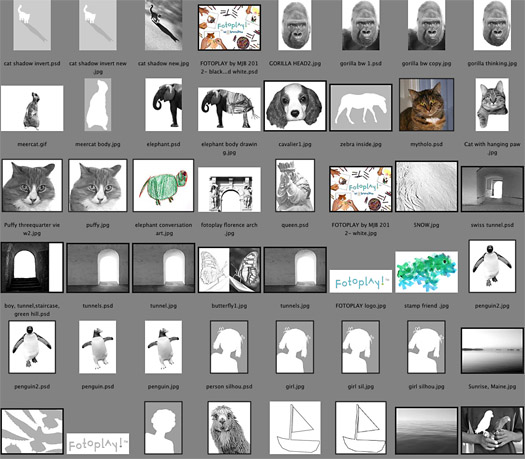The width and height of the screenshot is (525, 459).
Task: Select butterfly1.jpg thumbnail
Action: click(x=229, y=270)
